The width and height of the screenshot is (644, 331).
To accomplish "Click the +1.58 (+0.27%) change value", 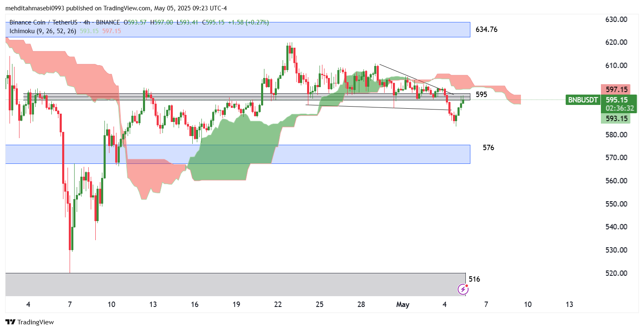I will point(249,22).
